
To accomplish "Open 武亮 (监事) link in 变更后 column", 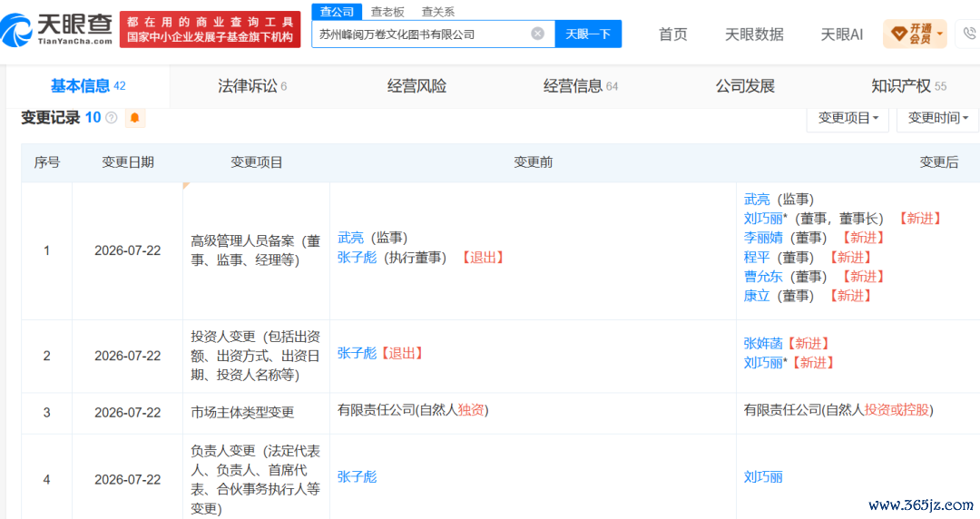I will [757, 200].
